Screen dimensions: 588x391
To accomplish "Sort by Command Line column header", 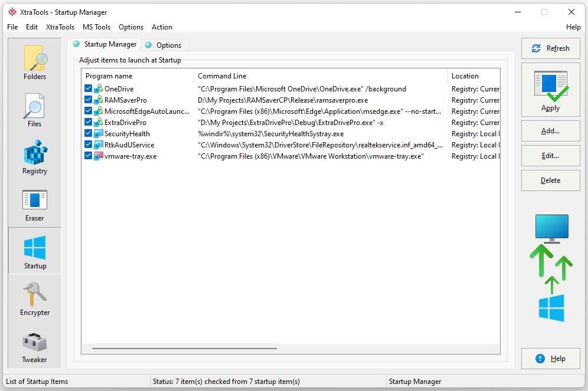I will click(321, 76).
